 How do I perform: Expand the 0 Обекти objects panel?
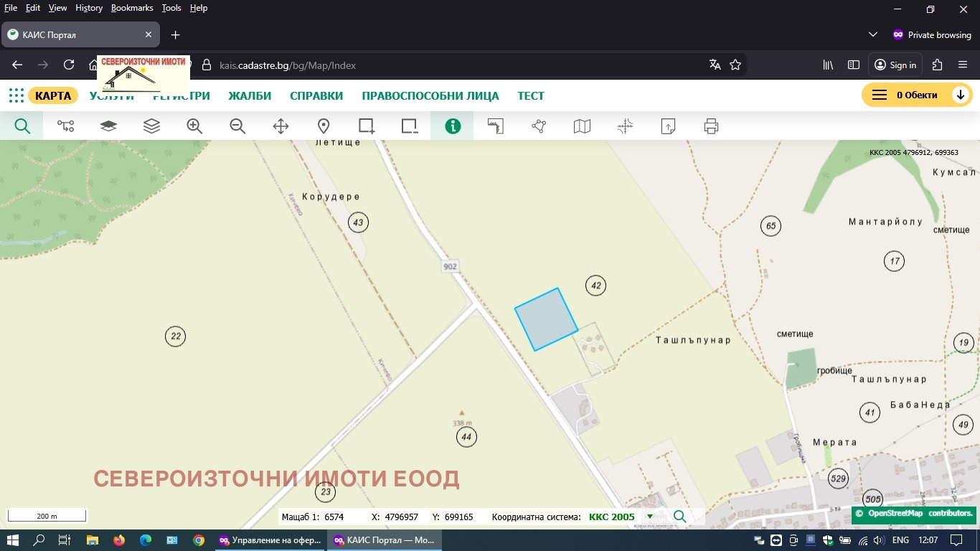tap(961, 94)
